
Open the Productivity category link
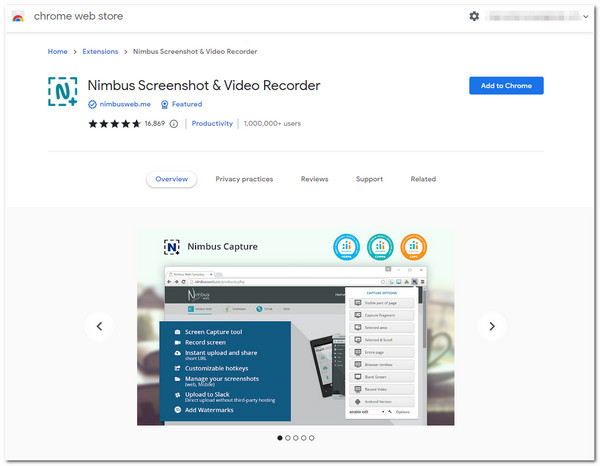point(212,124)
